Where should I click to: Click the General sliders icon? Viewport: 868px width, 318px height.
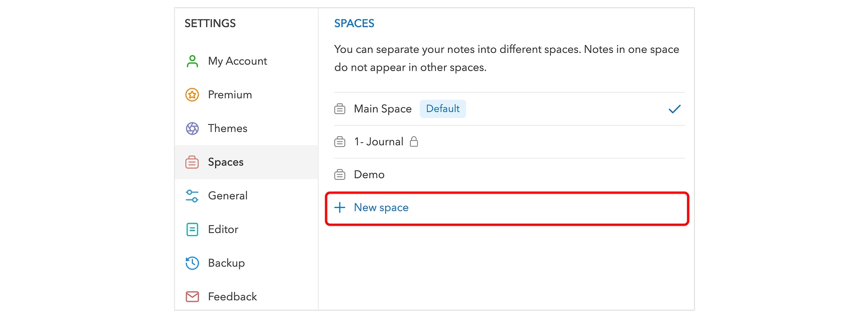[x=192, y=196]
